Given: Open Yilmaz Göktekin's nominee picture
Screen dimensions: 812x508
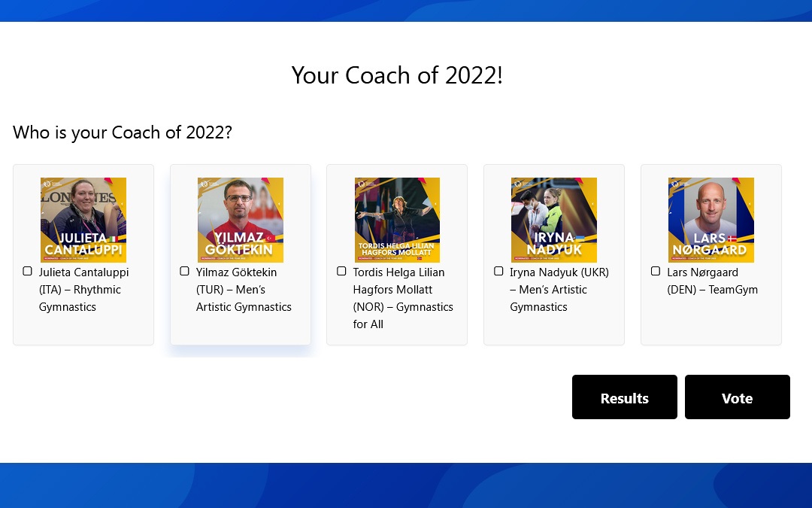Looking at the screenshot, I should [x=241, y=220].
